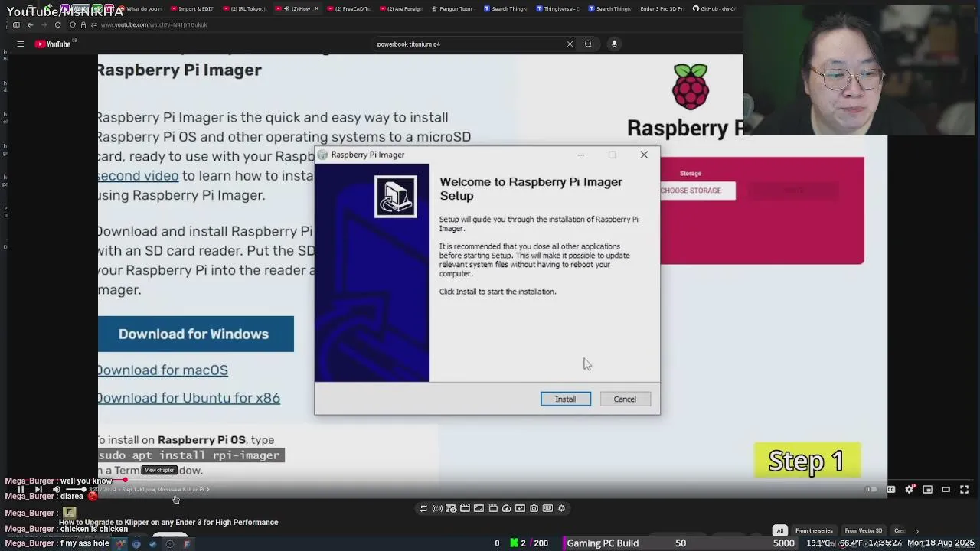Image resolution: width=980 pixels, height=551 pixels.
Task: Skip to next video
Action: click(38, 489)
